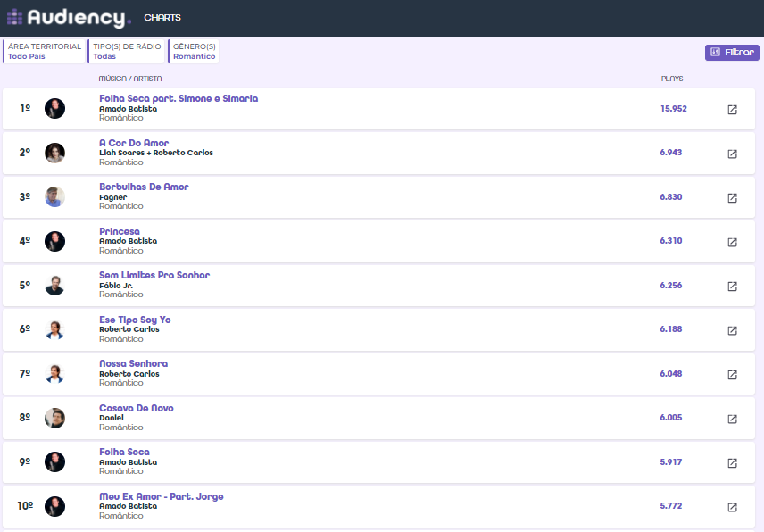Click Liah Soares avatar in 2º row
Viewport: 764px width, 532px height.
click(x=54, y=153)
